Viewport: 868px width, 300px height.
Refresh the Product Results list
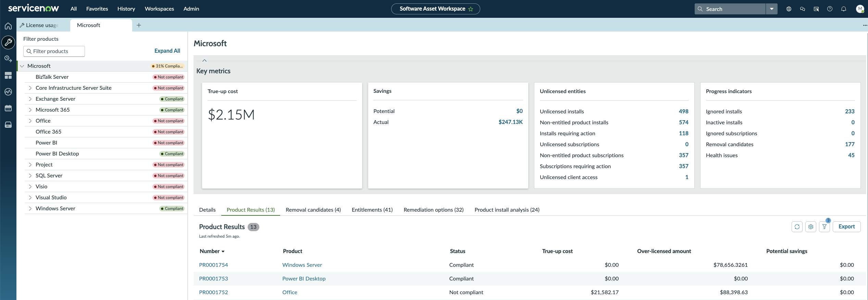coord(797,227)
